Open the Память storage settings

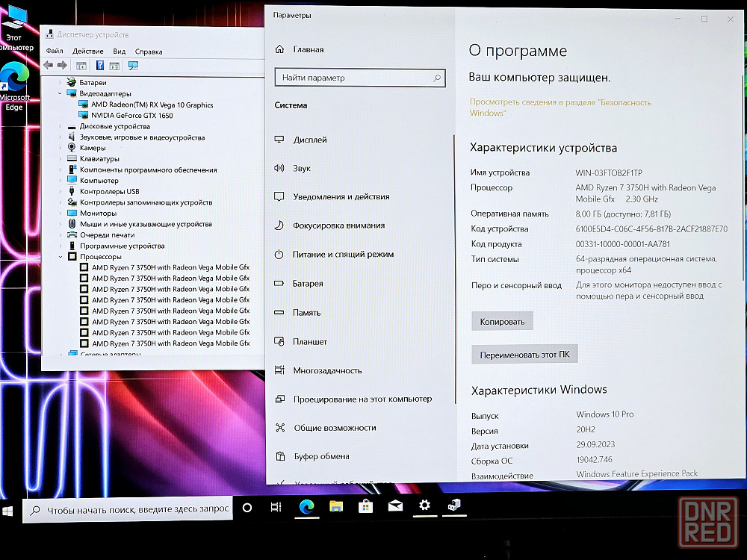click(x=297, y=313)
